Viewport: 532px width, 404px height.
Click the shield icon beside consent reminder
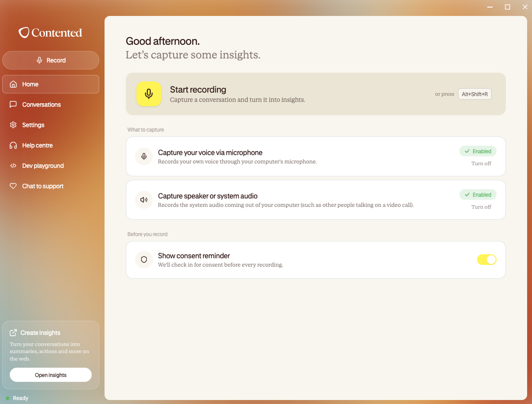click(144, 260)
